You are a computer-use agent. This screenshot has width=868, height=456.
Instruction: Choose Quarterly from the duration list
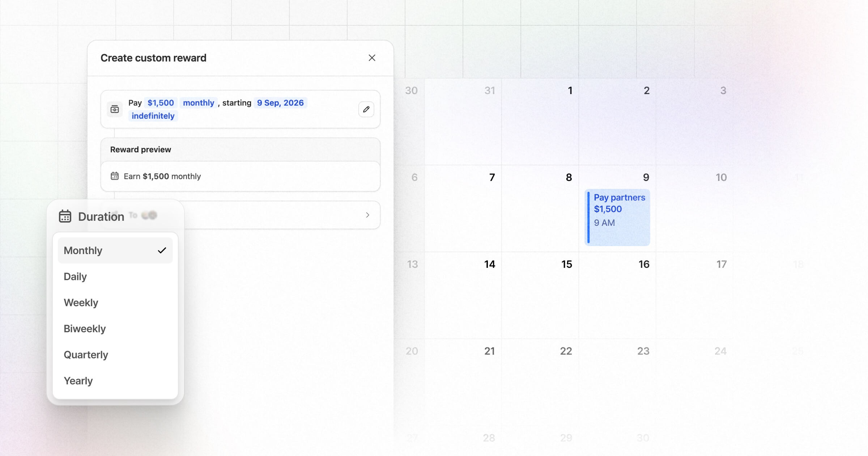point(115,355)
